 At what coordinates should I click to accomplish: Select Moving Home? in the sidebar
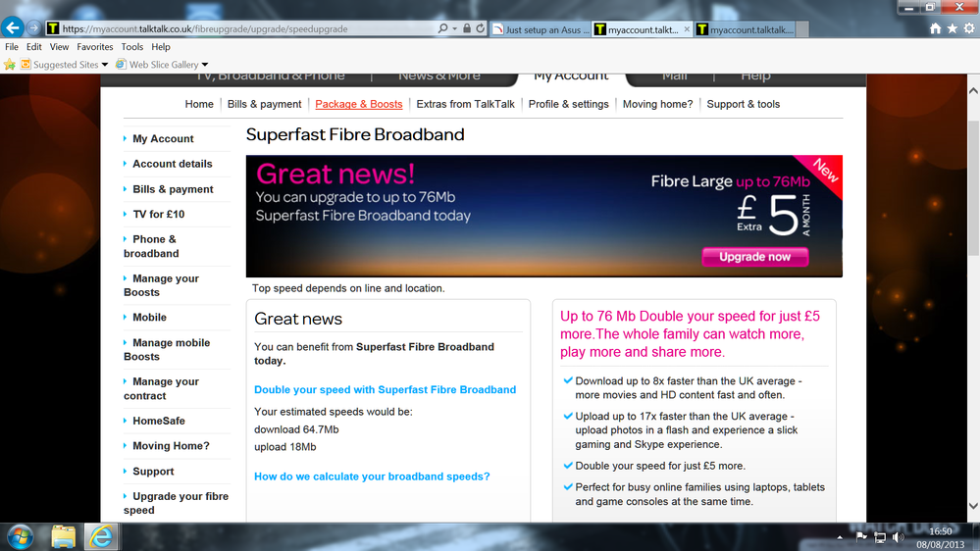(x=171, y=446)
